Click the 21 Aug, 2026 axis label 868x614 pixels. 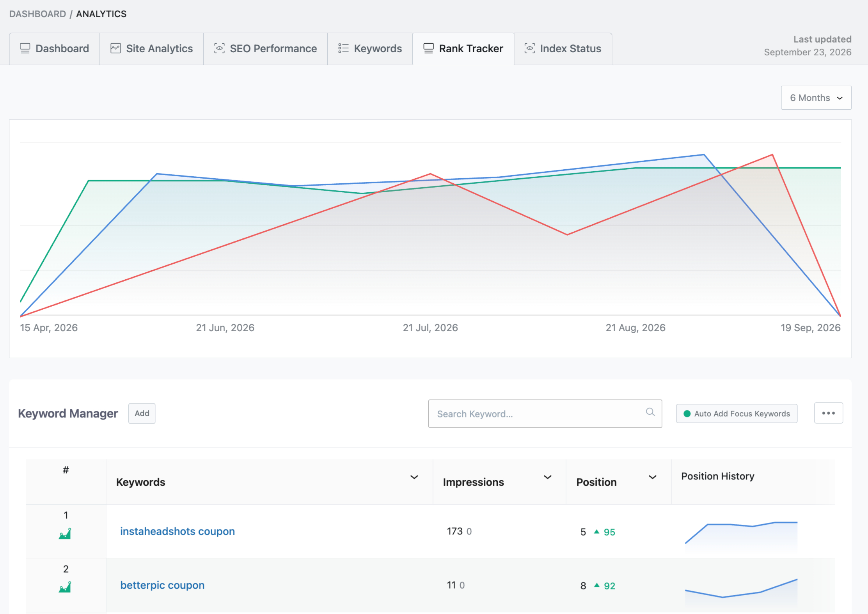pyautogui.click(x=635, y=328)
